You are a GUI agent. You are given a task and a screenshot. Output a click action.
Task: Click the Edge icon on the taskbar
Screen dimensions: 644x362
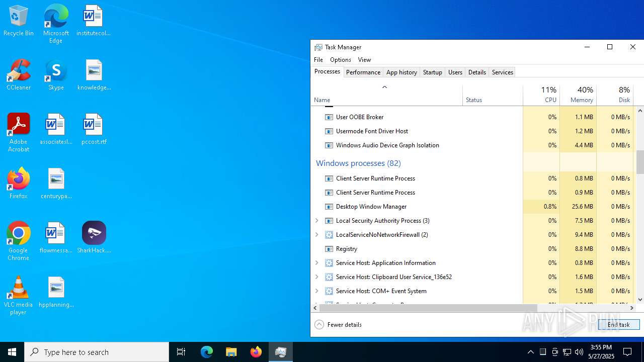click(x=207, y=352)
